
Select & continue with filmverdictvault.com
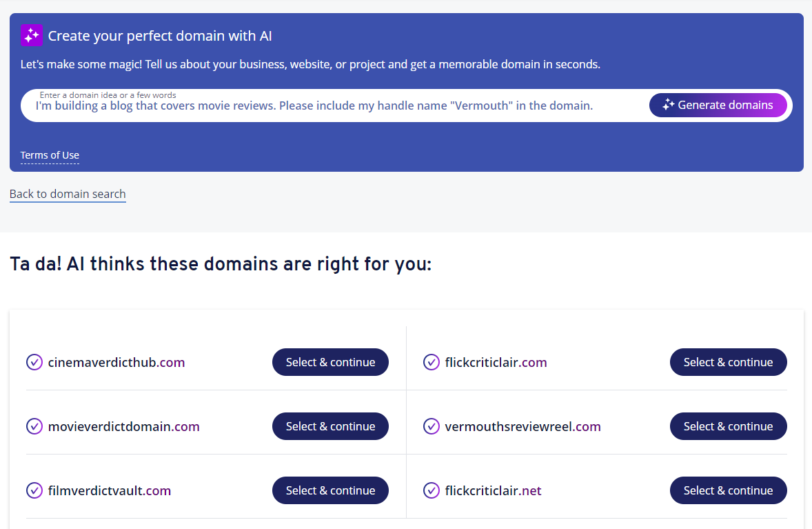(x=330, y=490)
